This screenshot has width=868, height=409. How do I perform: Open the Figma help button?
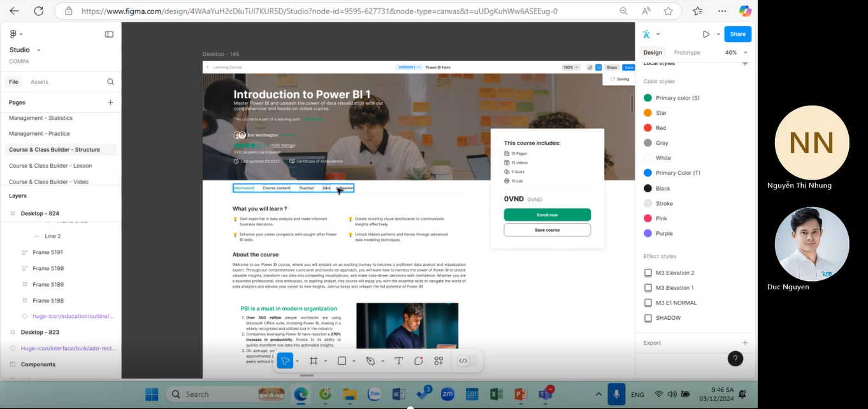735,359
